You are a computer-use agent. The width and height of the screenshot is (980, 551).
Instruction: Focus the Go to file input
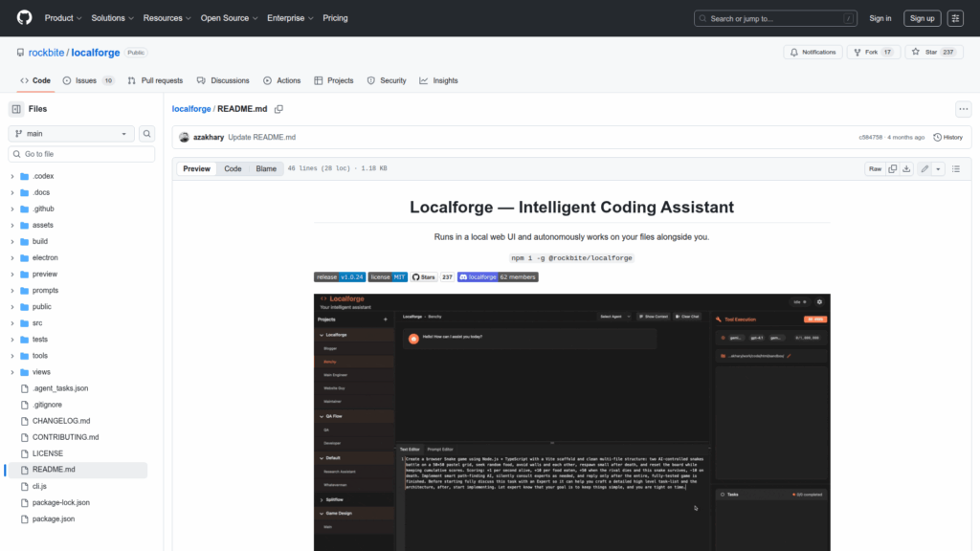81,154
